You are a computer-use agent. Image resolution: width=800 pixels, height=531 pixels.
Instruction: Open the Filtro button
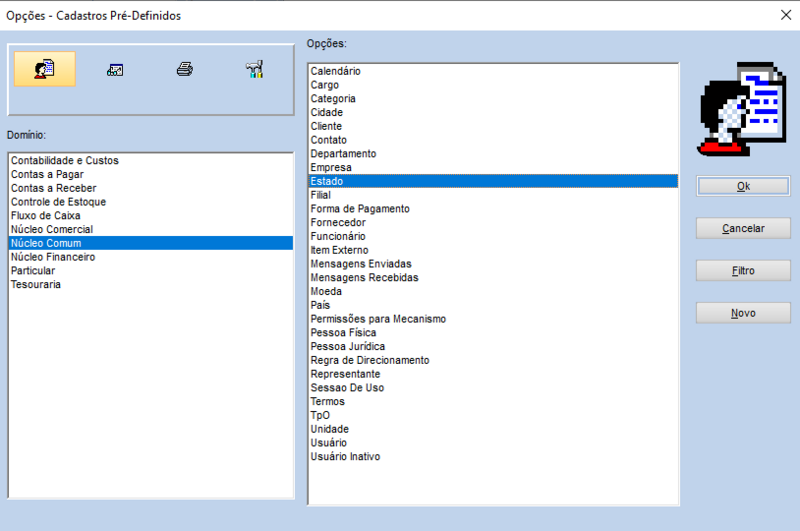pyautogui.click(x=743, y=271)
